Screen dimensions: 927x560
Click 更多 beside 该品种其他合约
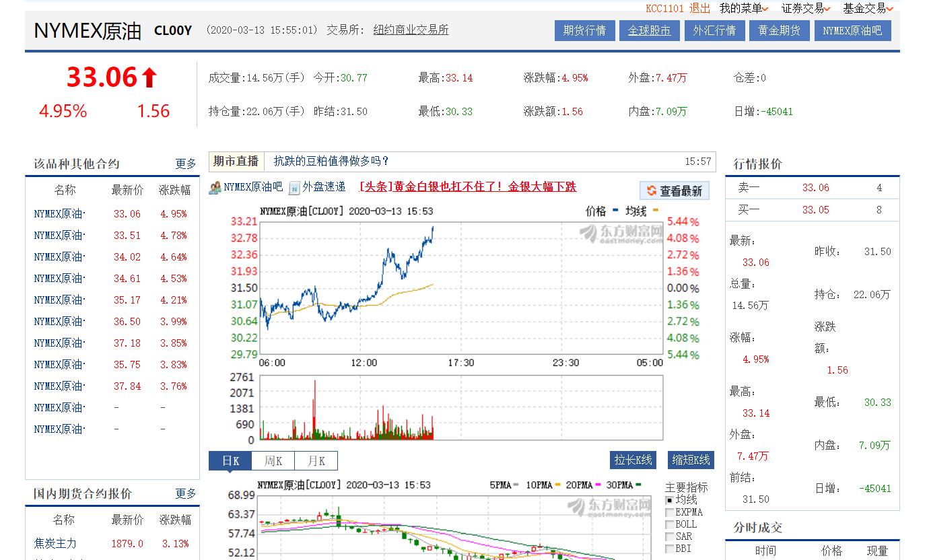tap(186, 164)
